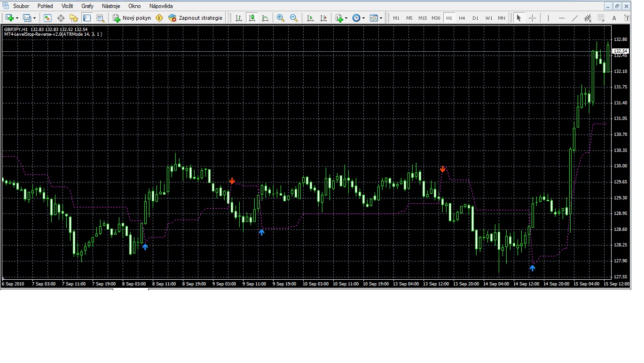Image resolution: width=644 pixels, height=363 pixels.
Task: Switch chart to bar chart display
Action: pyautogui.click(x=239, y=18)
